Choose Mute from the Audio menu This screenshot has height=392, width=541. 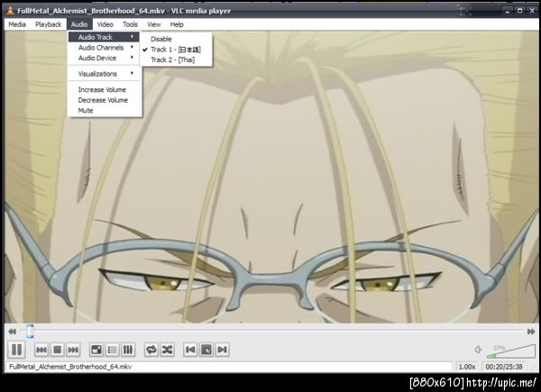click(104, 110)
